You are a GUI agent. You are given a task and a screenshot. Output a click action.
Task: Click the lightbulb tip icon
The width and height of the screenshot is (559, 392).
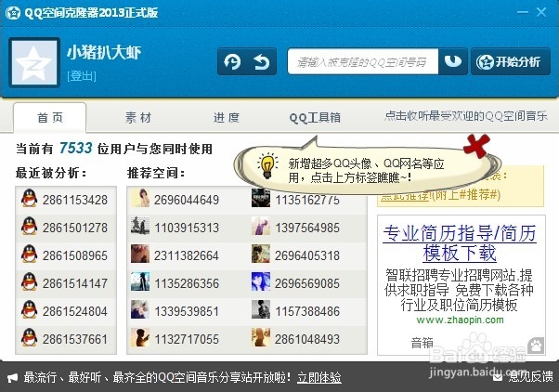point(267,165)
